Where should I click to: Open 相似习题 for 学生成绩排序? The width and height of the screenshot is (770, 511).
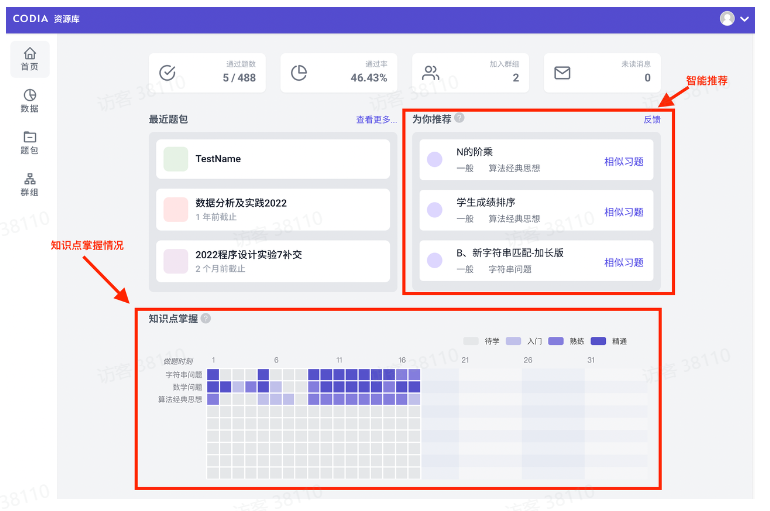pos(623,211)
